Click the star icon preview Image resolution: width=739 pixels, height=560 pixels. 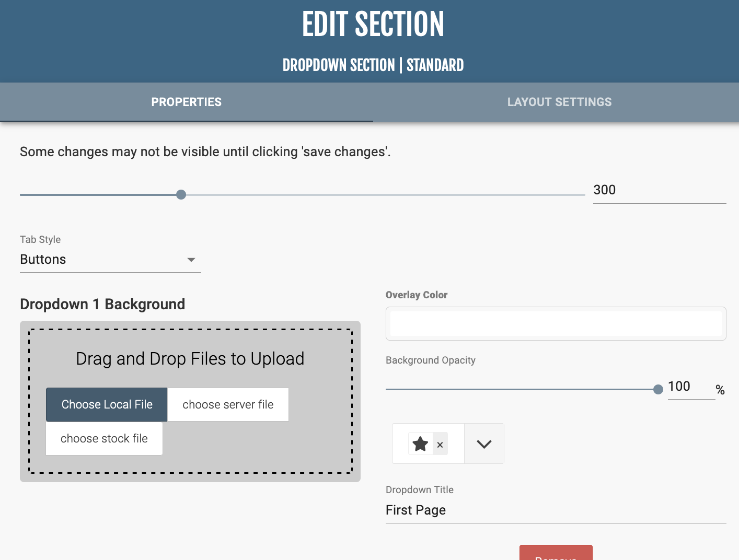tap(420, 444)
